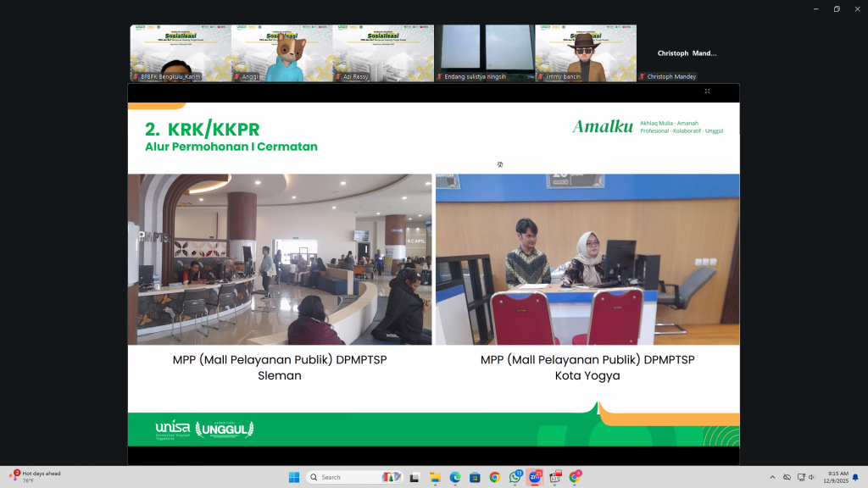Expand the hidden system tray icons chevron
This screenshot has height=488, width=868.
[771, 477]
